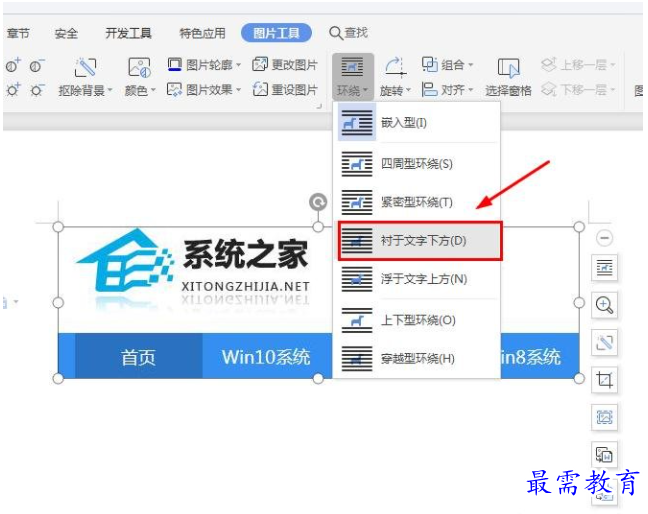Select the 特色应用 tab
Viewport: 648px width, 514px height.
[x=202, y=33]
